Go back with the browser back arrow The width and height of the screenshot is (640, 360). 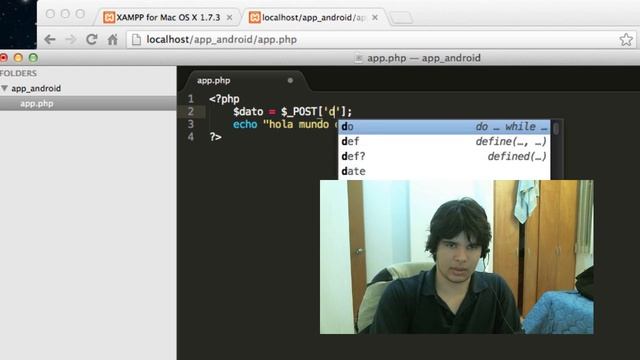pyautogui.click(x=50, y=40)
